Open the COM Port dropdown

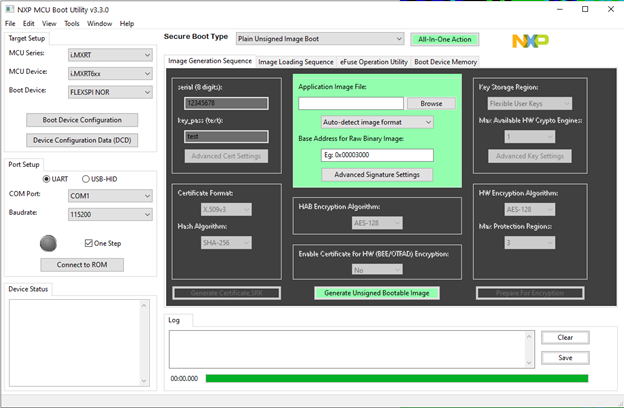pos(110,196)
